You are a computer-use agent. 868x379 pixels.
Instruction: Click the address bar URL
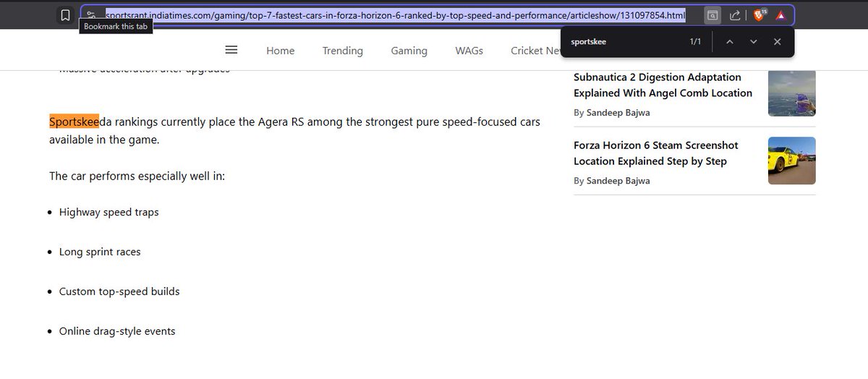(395, 15)
